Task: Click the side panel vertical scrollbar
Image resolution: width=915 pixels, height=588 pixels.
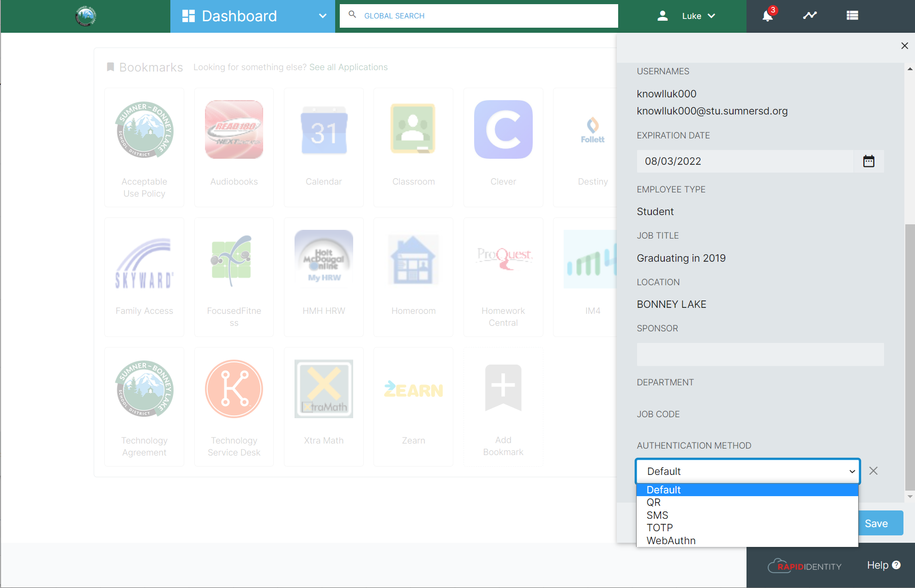Action: tap(910, 357)
